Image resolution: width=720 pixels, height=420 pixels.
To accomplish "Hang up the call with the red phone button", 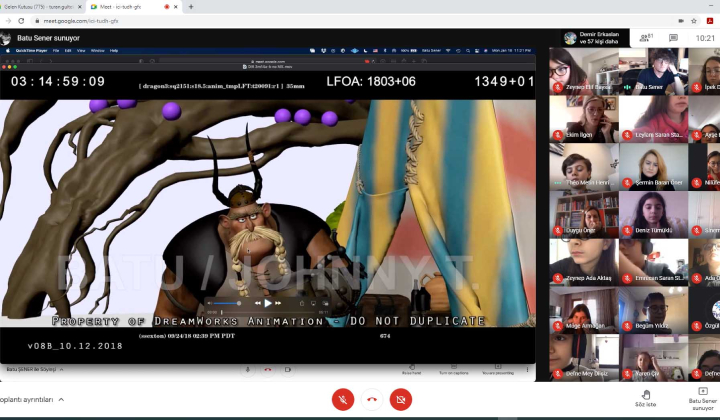I will point(371,399).
